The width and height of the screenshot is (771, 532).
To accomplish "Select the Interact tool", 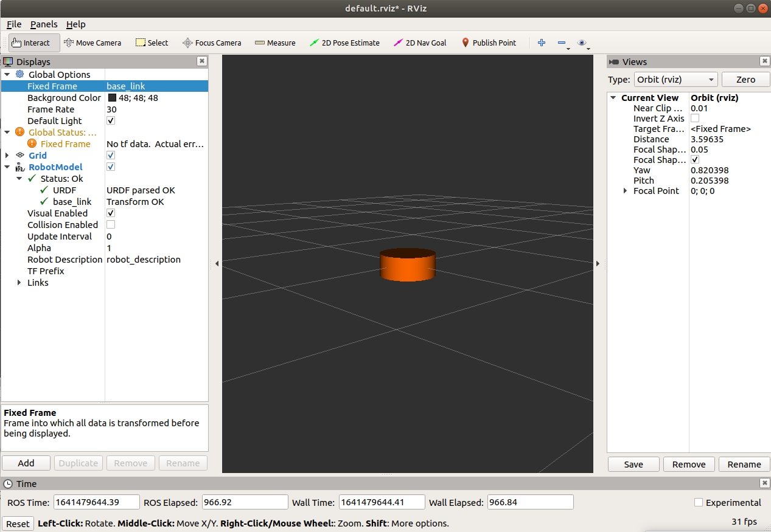I will [34, 43].
